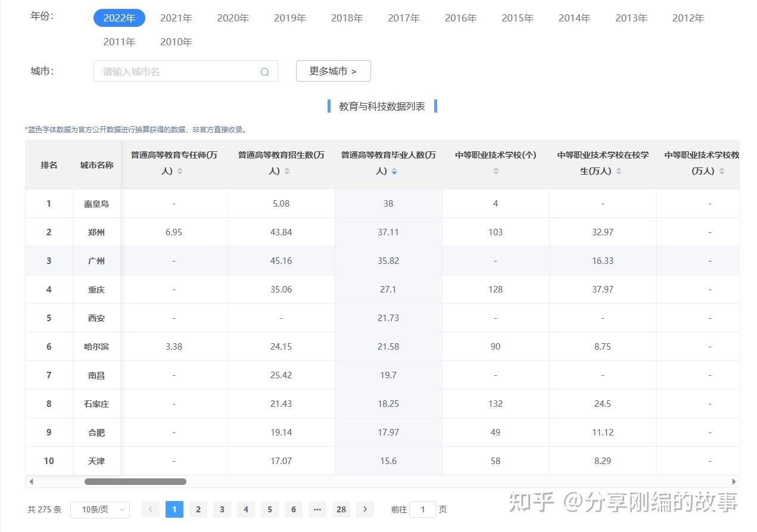Click the 广州 city cell

[x=96, y=261]
